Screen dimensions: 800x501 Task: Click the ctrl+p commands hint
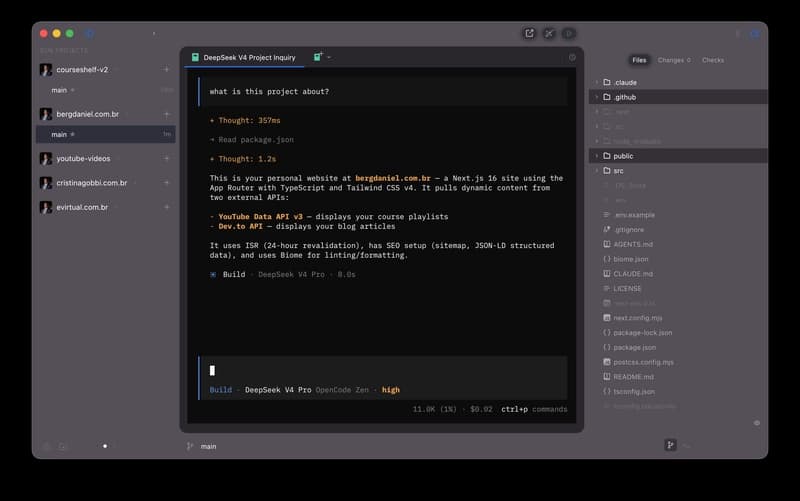point(534,409)
